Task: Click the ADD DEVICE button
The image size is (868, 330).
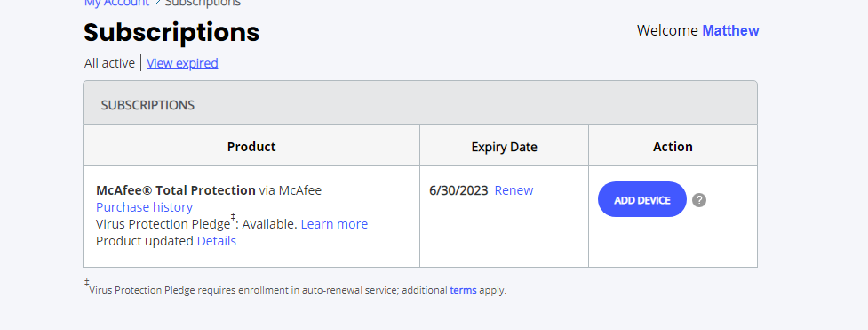Action: click(642, 199)
